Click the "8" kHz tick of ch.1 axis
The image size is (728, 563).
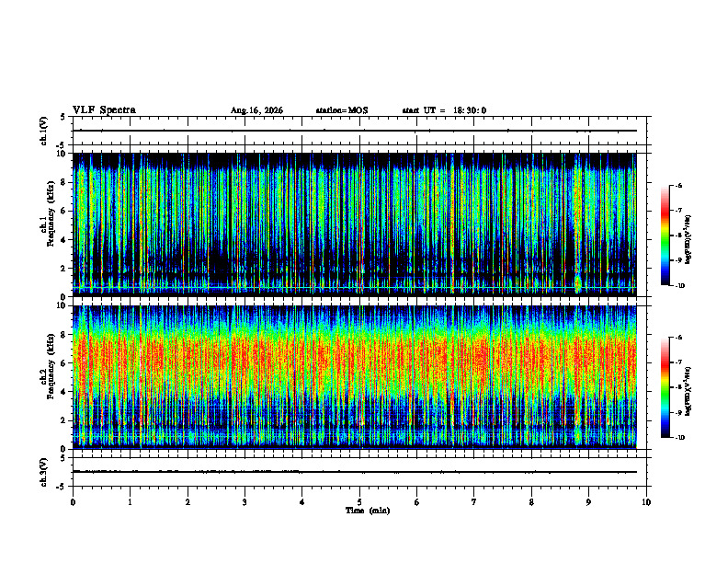coord(64,182)
